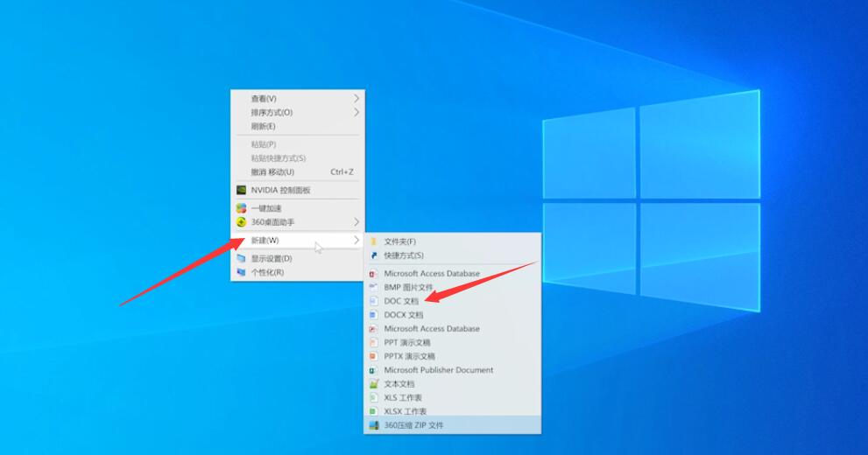Click the 快捷方式(S) shortcut icon
Viewport: 868px width, 455px height.
coord(374,255)
